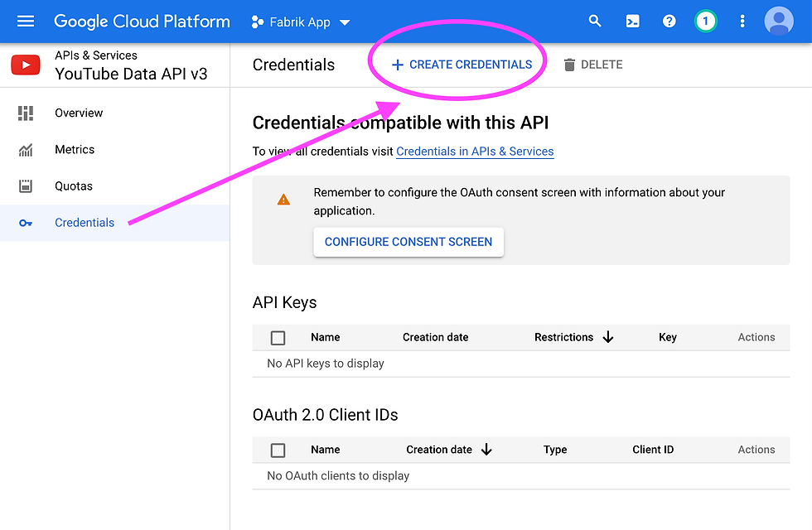
Task: Sort API Keys by Creation date
Action: click(x=436, y=338)
